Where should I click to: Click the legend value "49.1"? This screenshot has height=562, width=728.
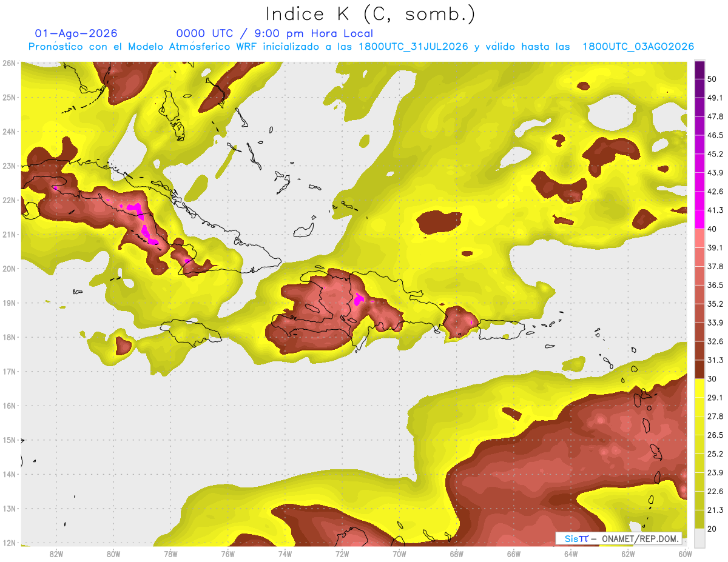coord(715,98)
